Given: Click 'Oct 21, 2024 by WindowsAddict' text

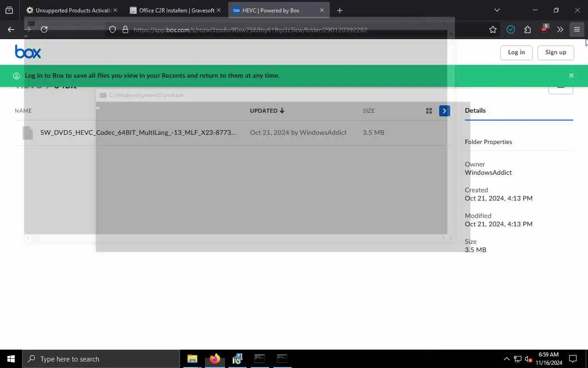Looking at the screenshot, I should pyautogui.click(x=298, y=132).
